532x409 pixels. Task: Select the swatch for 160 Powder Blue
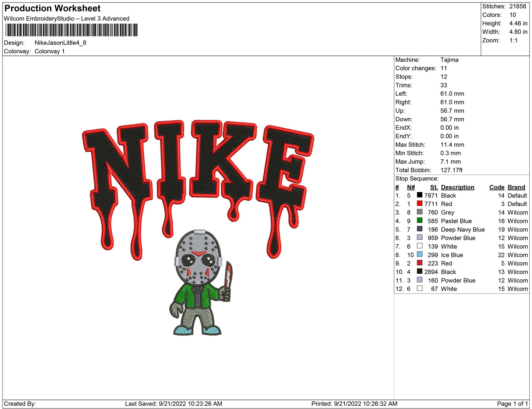(419, 280)
